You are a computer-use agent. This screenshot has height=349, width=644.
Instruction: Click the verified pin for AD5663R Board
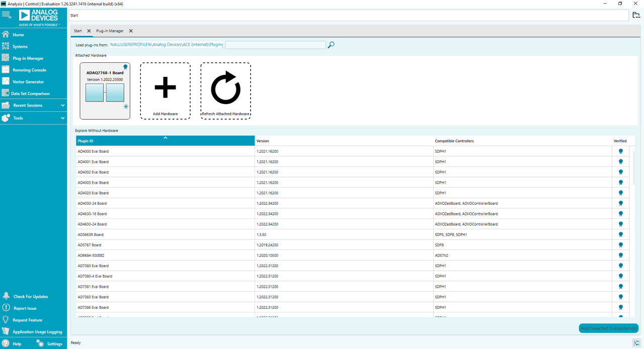[620, 234]
